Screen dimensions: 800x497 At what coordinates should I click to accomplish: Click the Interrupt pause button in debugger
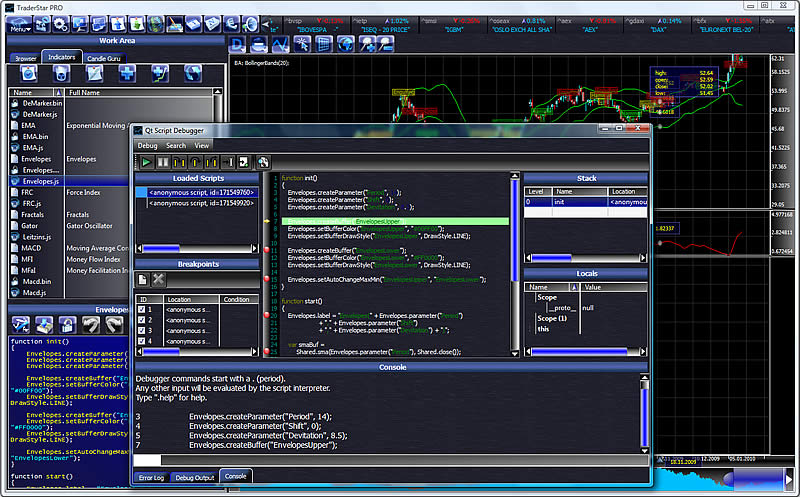[x=163, y=162]
